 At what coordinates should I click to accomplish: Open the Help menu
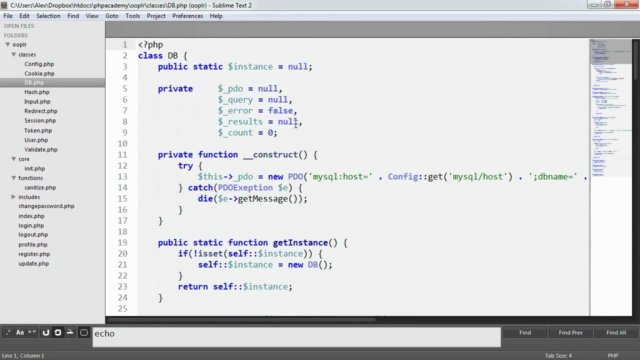[x=216, y=16]
